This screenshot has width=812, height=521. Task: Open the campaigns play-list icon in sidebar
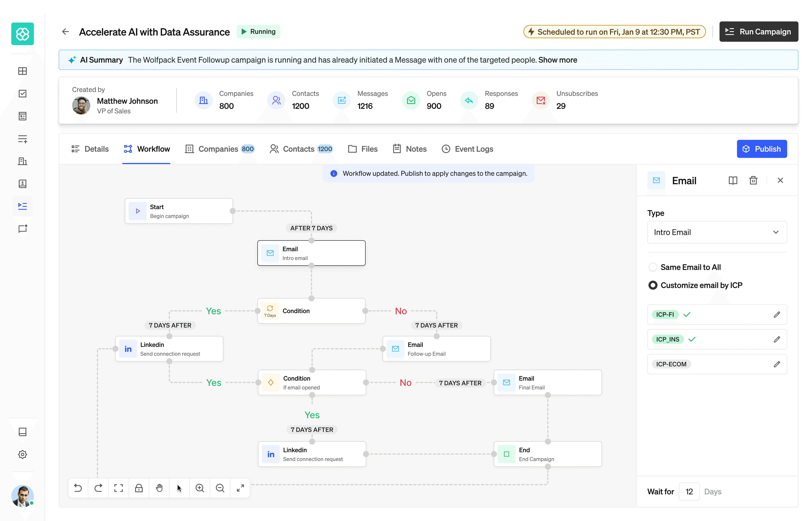point(22,206)
